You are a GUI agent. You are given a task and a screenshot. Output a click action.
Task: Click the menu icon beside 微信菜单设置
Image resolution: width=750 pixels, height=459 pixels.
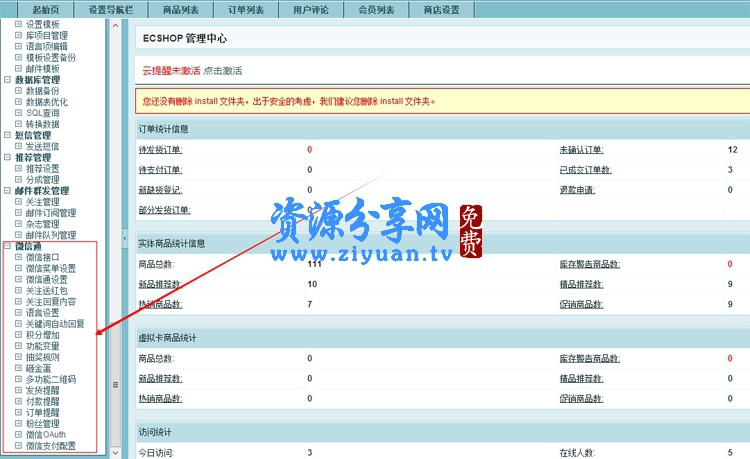point(18,268)
